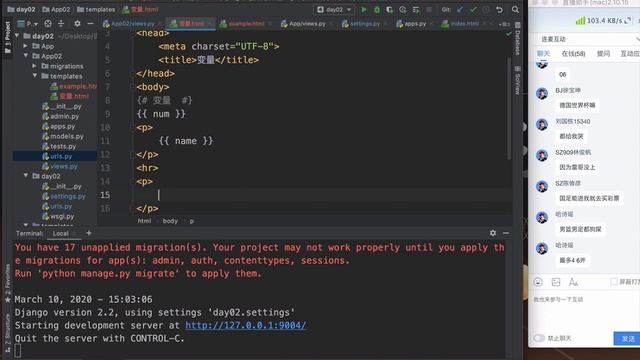Click the Debug bug icon
Image resolution: width=640 pixels, height=360 pixels.
pyautogui.click(x=377, y=9)
